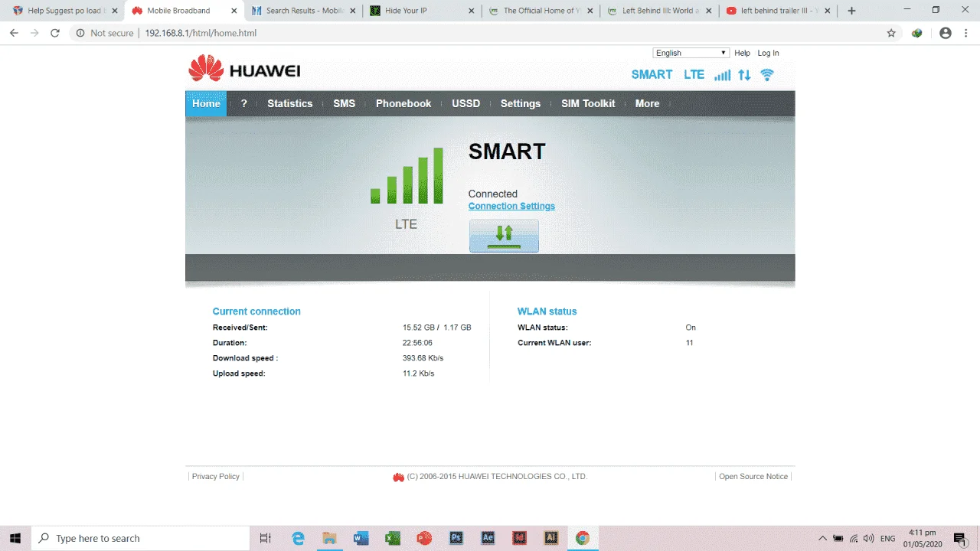Viewport: 980px width, 551px height.
Task: Click the Huawei logo
Action: point(244,69)
